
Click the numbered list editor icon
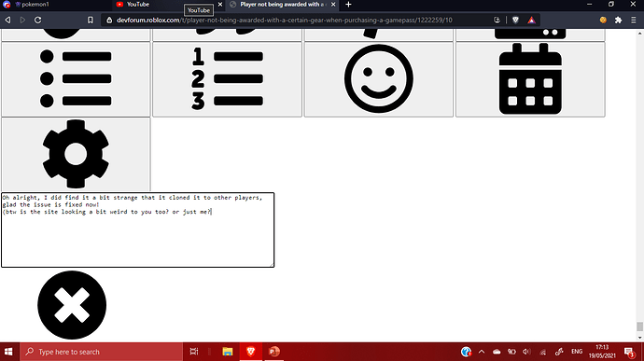point(227,79)
